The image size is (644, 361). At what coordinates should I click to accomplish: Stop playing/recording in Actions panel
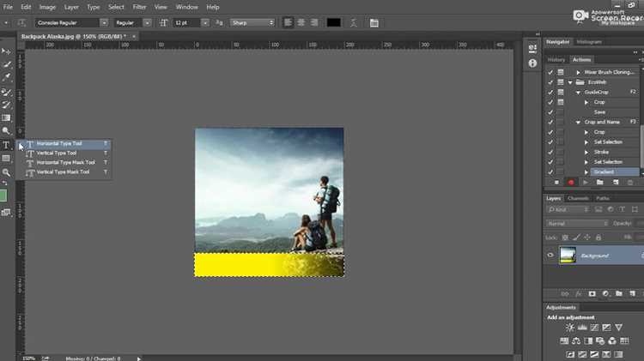coord(556,183)
